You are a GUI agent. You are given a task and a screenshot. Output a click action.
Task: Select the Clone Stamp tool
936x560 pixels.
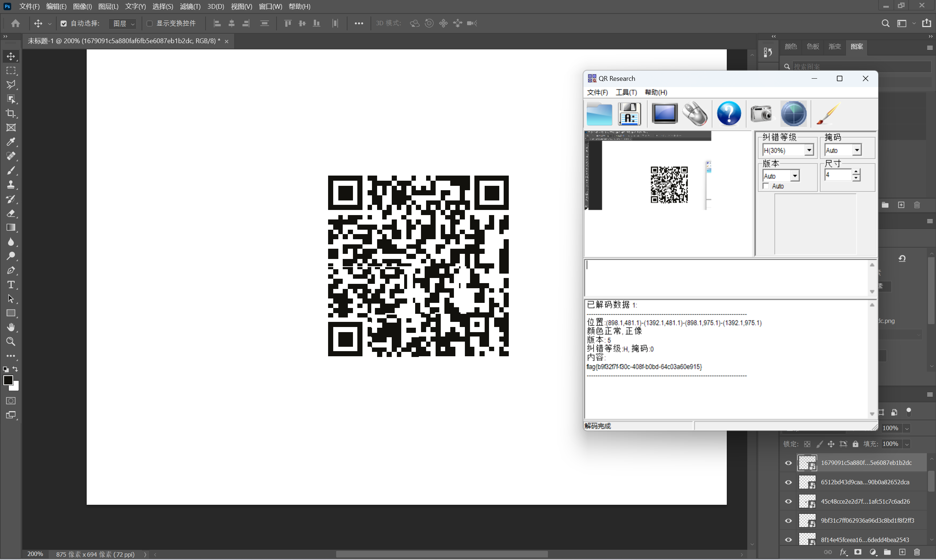pyautogui.click(x=11, y=184)
